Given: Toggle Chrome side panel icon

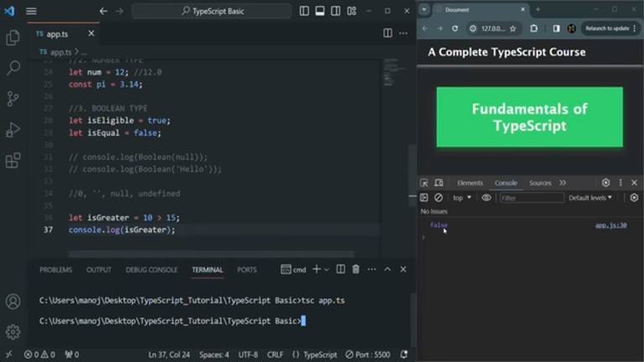Looking at the screenshot, I should pos(556,28).
